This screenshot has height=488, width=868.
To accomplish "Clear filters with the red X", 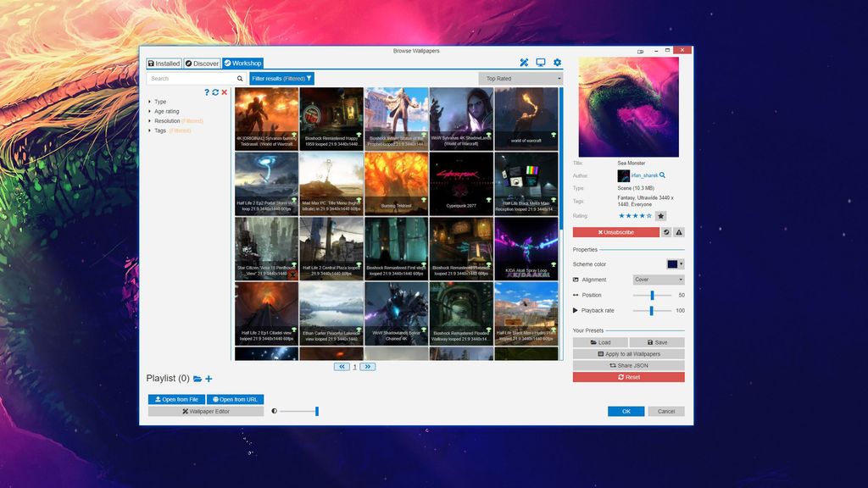I will point(224,92).
